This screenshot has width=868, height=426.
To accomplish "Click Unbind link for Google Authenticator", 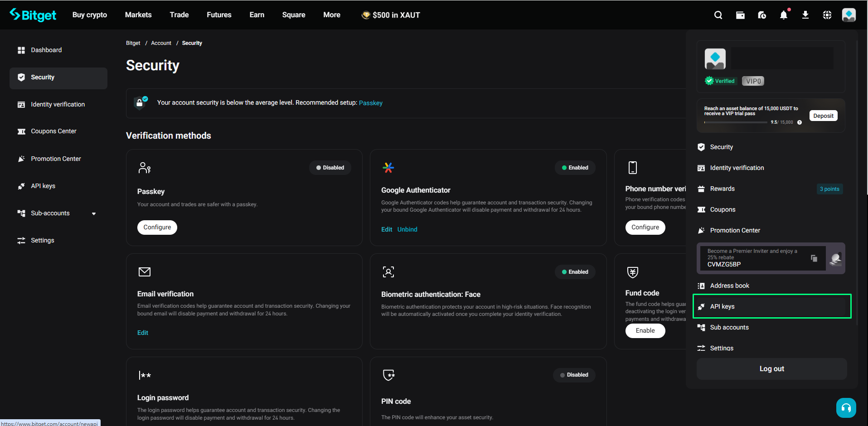I will click(407, 229).
